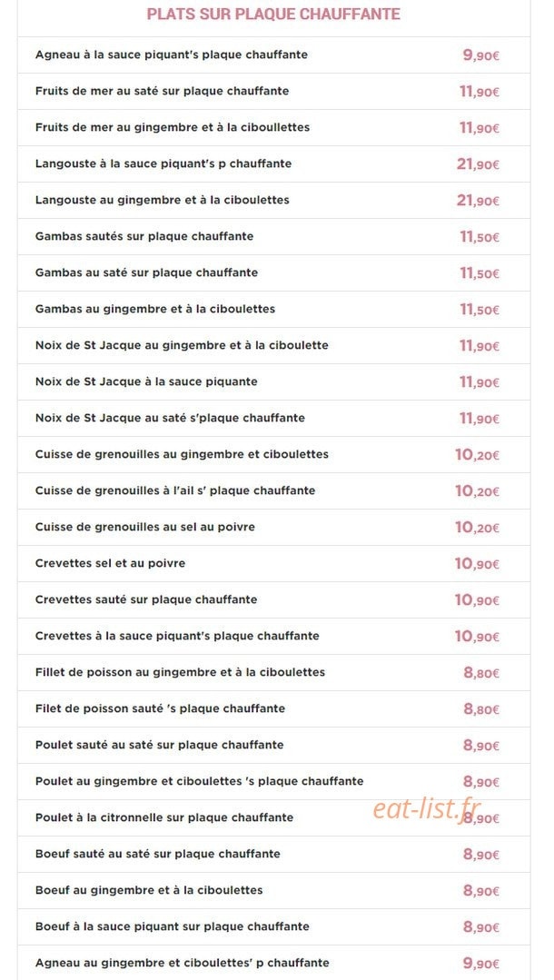Select Crevettes sel et au poivre
Image resolution: width=554 pixels, height=980 pixels.
pos(273,563)
